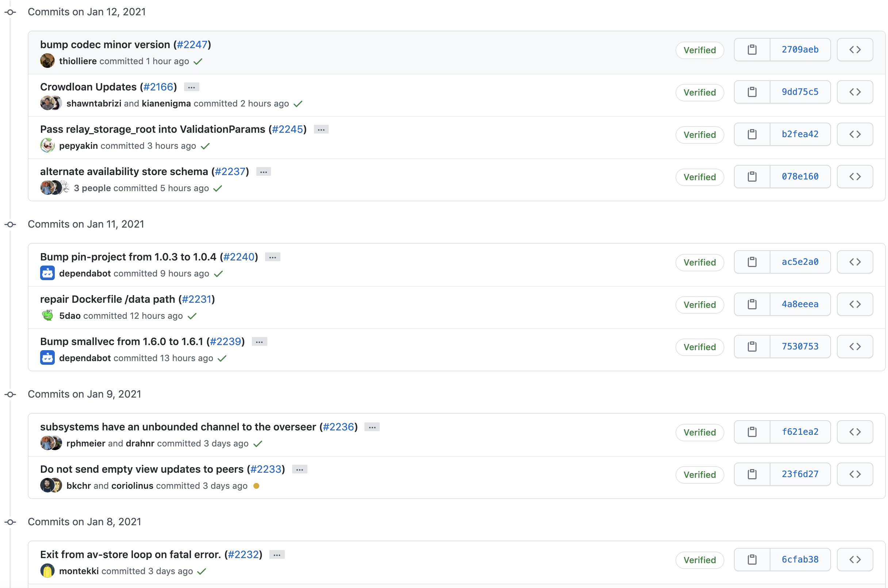Browse repository at commit b2fea42
The width and height of the screenshot is (888, 588).
pos(855,134)
